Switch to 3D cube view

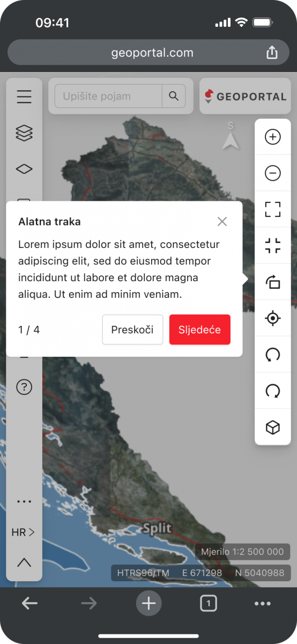tap(273, 428)
